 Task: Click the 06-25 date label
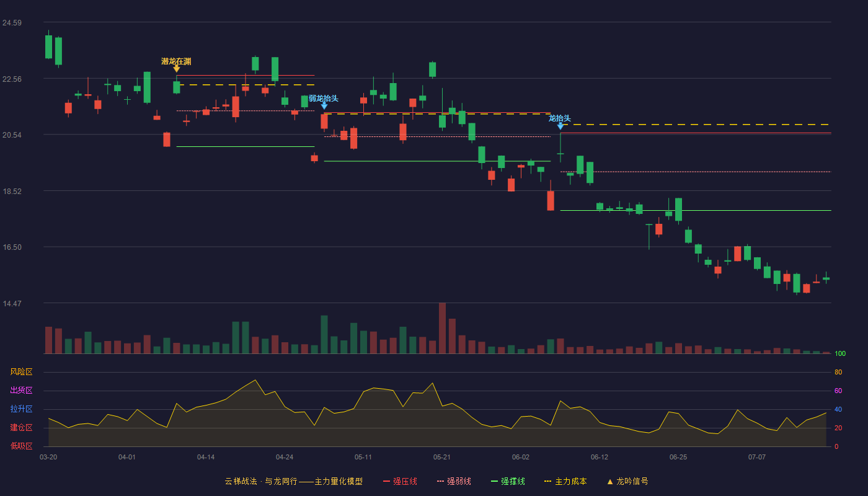(678, 457)
